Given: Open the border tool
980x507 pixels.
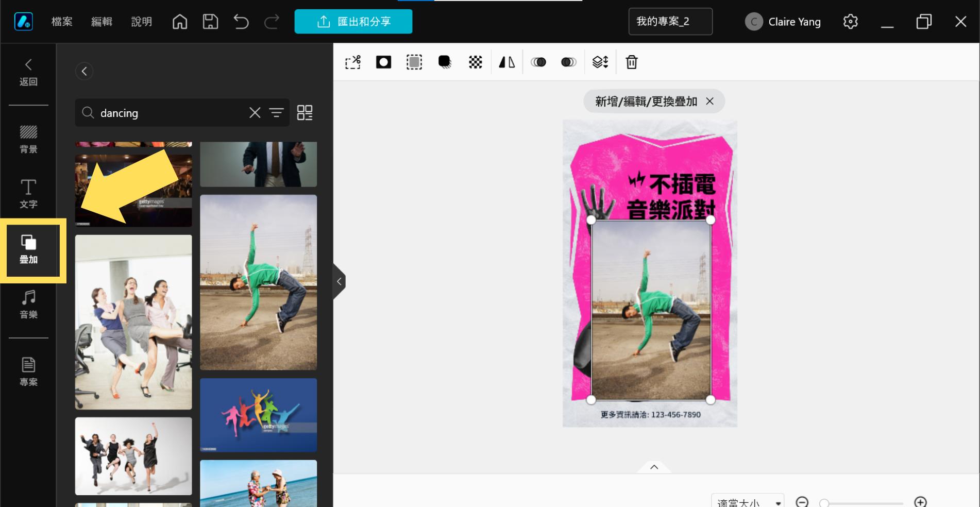Looking at the screenshot, I should point(414,62).
